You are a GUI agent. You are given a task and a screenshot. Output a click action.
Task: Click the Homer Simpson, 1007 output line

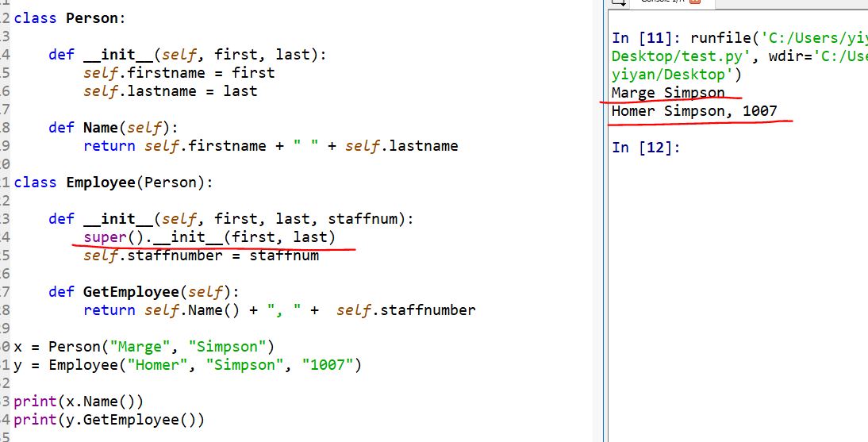[x=694, y=111]
